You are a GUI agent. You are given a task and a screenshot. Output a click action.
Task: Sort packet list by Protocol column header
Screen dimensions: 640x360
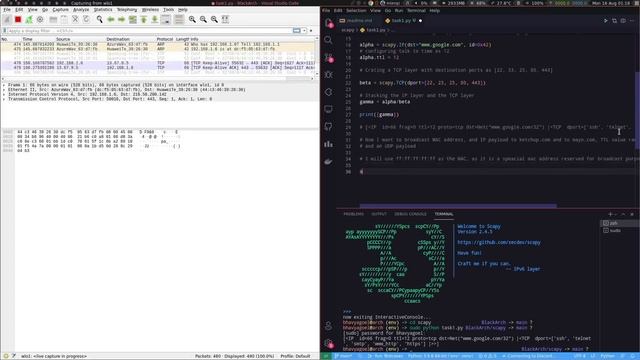(165, 39)
